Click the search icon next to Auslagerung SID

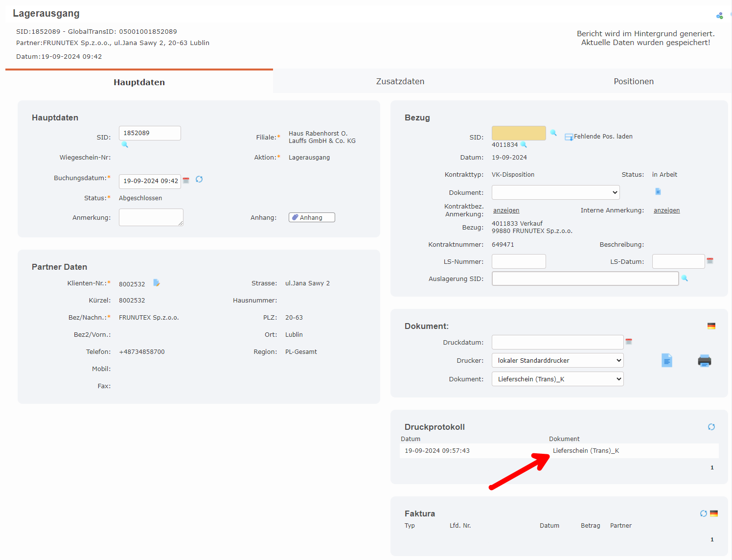685,278
